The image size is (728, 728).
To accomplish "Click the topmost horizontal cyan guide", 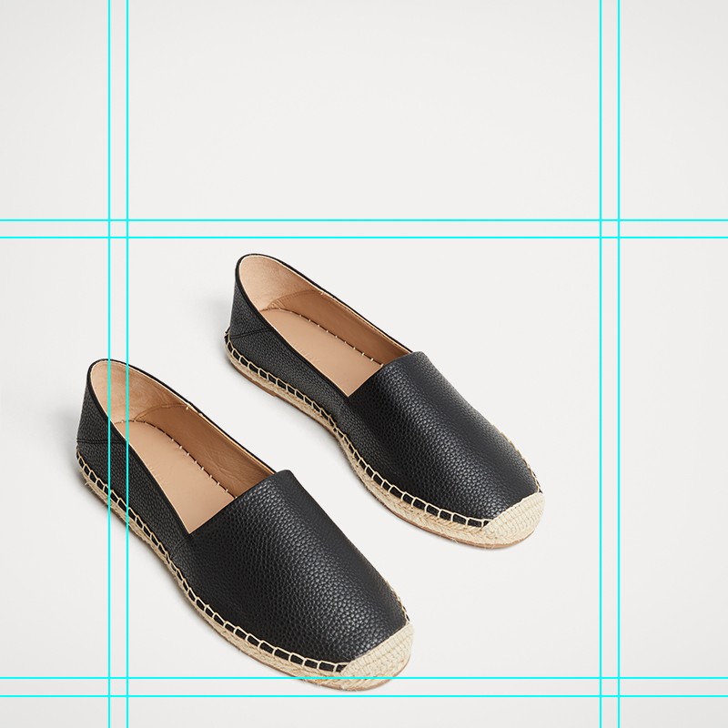I will [364, 220].
